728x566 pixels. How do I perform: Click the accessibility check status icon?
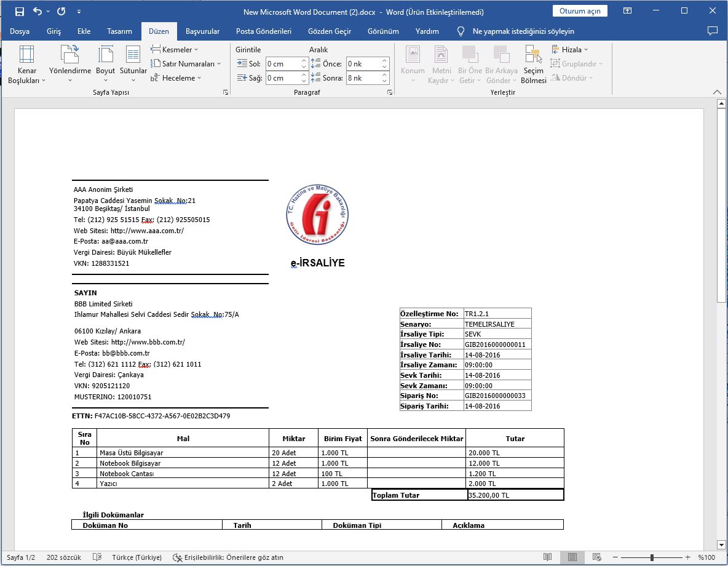[177, 557]
